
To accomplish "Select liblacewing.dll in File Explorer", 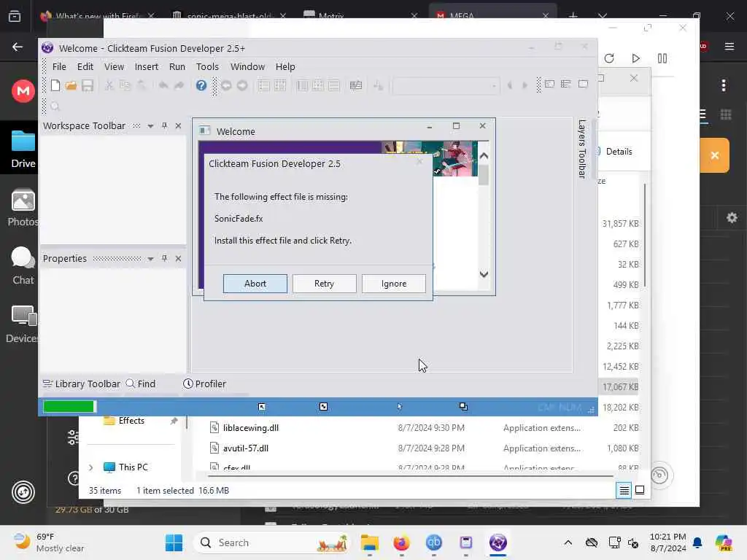I will click(x=251, y=427).
